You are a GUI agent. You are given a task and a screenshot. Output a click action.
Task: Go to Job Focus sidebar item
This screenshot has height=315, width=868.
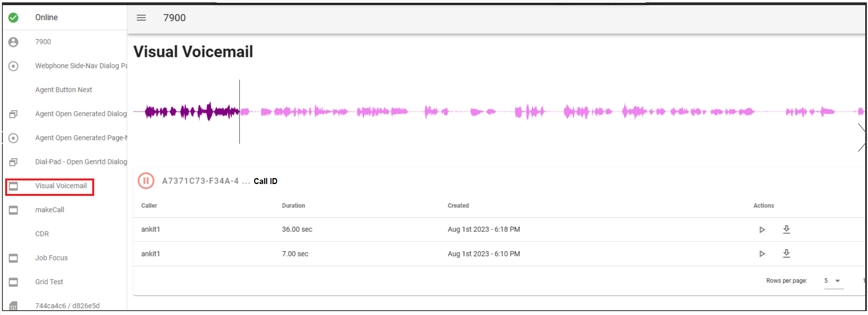tap(51, 258)
